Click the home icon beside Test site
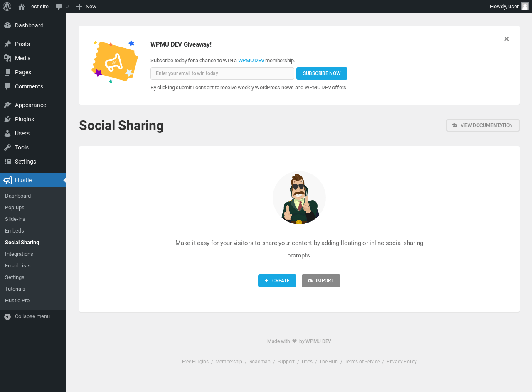This screenshot has height=392, width=532. pyautogui.click(x=22, y=7)
